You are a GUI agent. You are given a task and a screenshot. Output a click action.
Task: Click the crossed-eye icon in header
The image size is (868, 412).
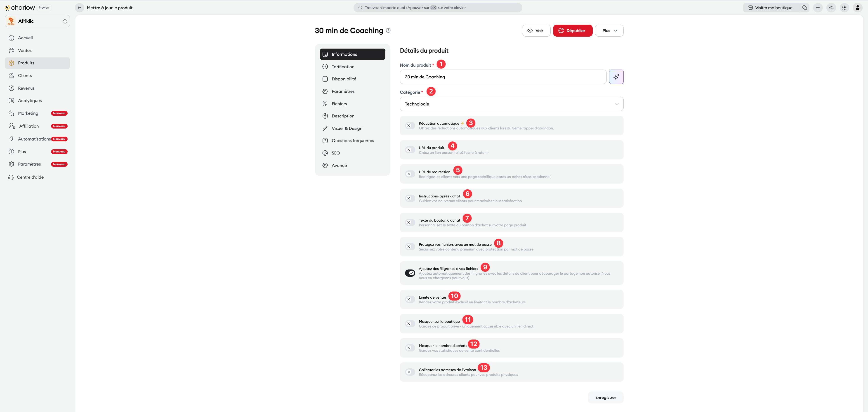point(831,8)
